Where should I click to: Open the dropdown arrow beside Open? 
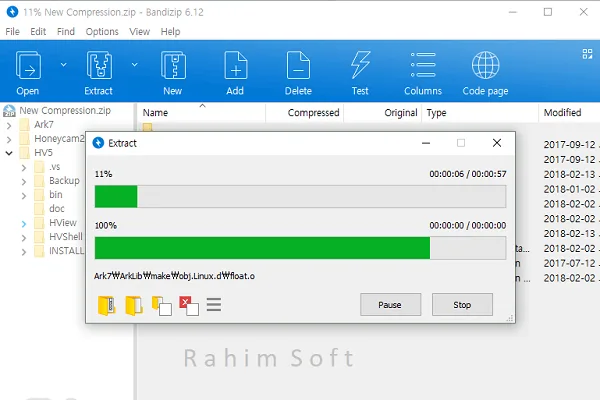click(x=64, y=65)
